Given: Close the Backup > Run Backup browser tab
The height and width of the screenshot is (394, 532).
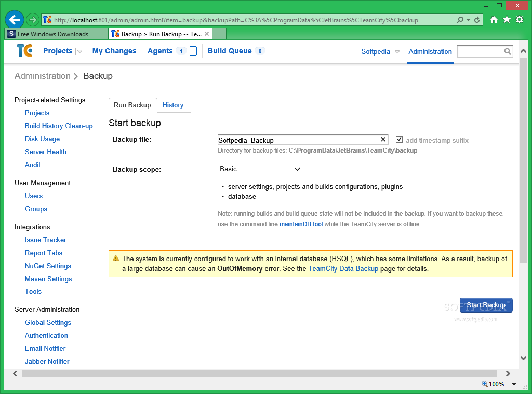Looking at the screenshot, I should click(x=207, y=34).
